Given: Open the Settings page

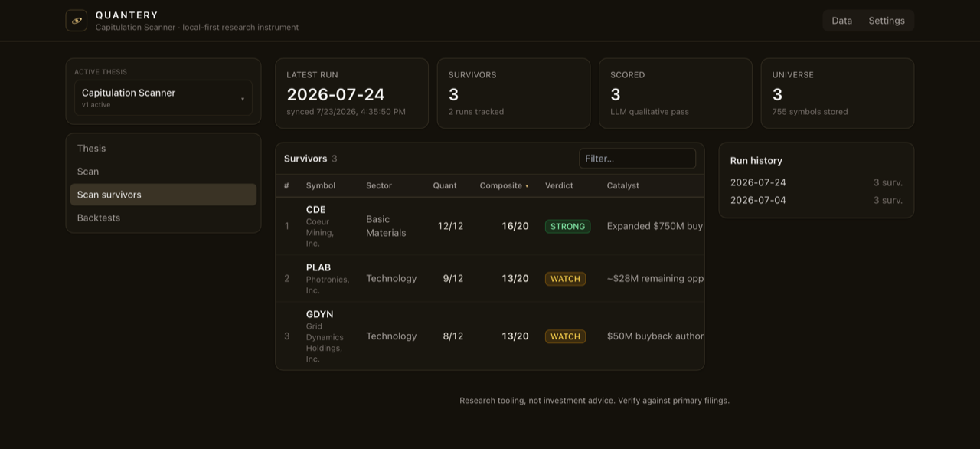Looking at the screenshot, I should pyautogui.click(x=887, y=21).
